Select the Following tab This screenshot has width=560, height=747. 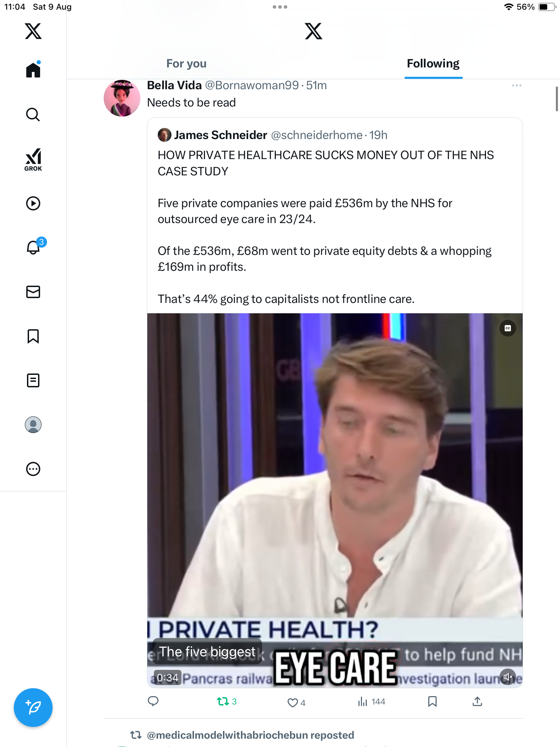click(x=433, y=64)
